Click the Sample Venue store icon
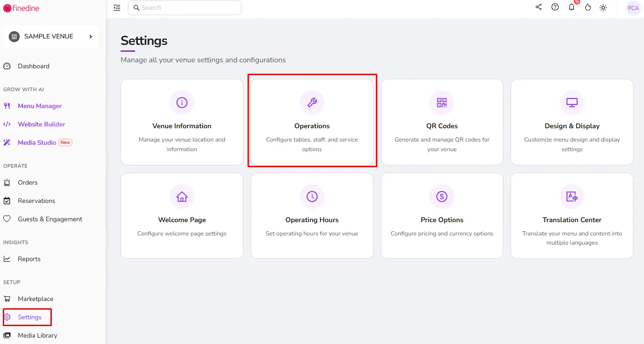This screenshot has height=344, width=644. pos(14,37)
